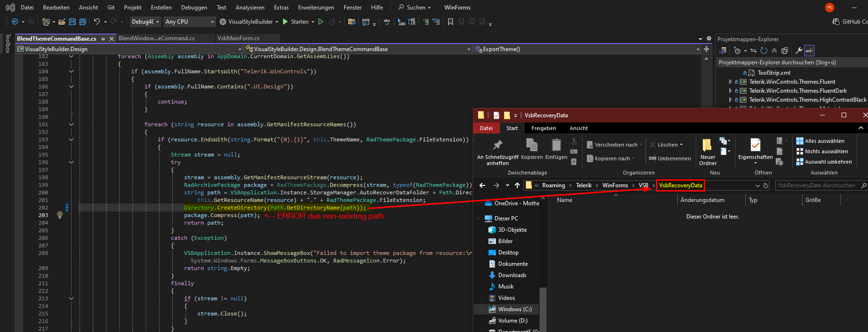Open the VisualStyleBuilder.Design project scope dropdown
The height and width of the screenshot is (332, 868).
click(x=129, y=49)
